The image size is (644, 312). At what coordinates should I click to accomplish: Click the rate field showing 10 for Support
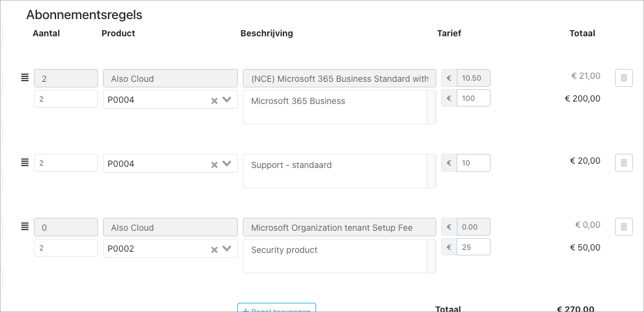473,162
